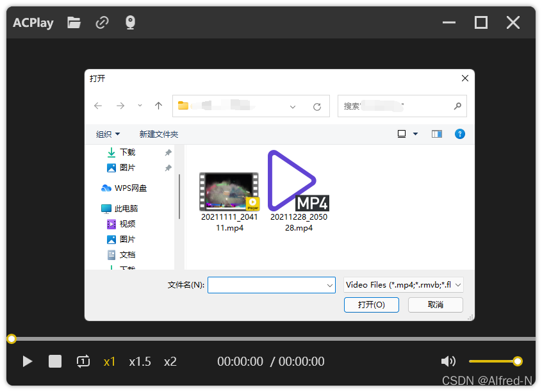Open the dialog's help question-mark icon

[460, 134]
